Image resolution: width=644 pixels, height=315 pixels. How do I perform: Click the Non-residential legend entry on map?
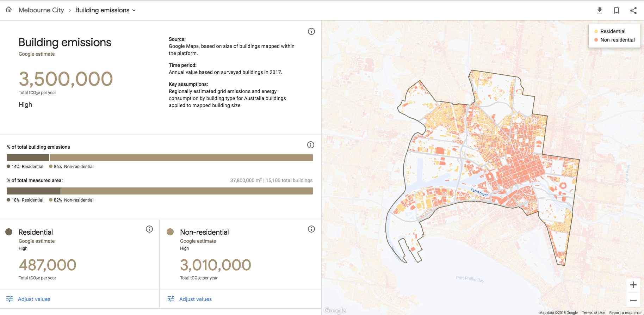[614, 40]
